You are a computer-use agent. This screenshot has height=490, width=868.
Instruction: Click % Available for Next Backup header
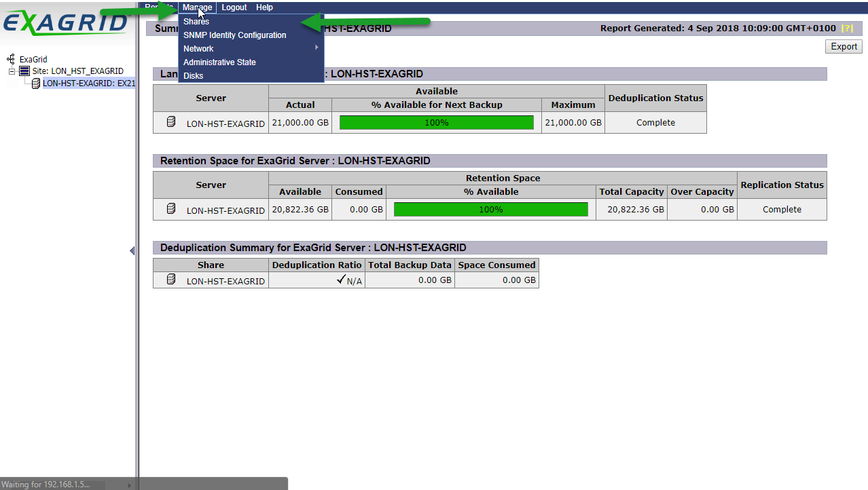coord(437,105)
